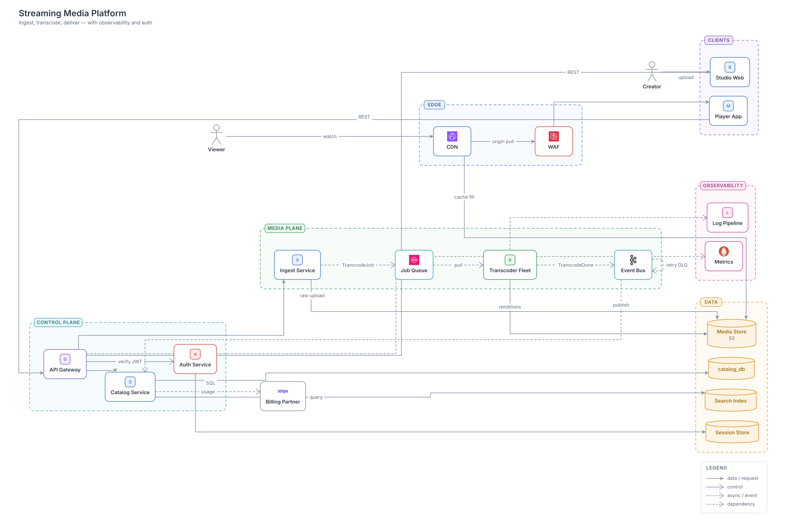Click the MEDIA PLANE group label
786x532 pixels.
[x=285, y=228]
